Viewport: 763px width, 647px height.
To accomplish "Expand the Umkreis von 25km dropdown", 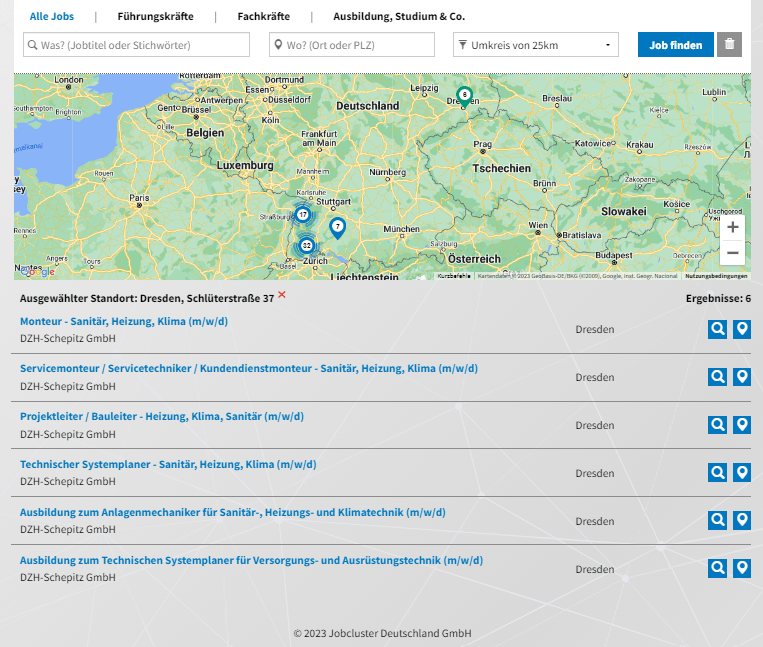I will click(x=536, y=45).
